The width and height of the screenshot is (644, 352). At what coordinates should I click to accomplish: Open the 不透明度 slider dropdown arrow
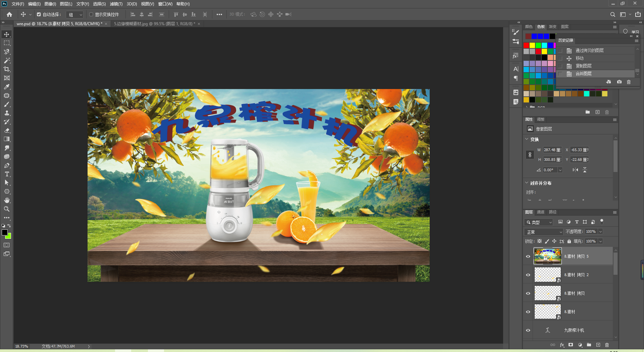tap(600, 231)
